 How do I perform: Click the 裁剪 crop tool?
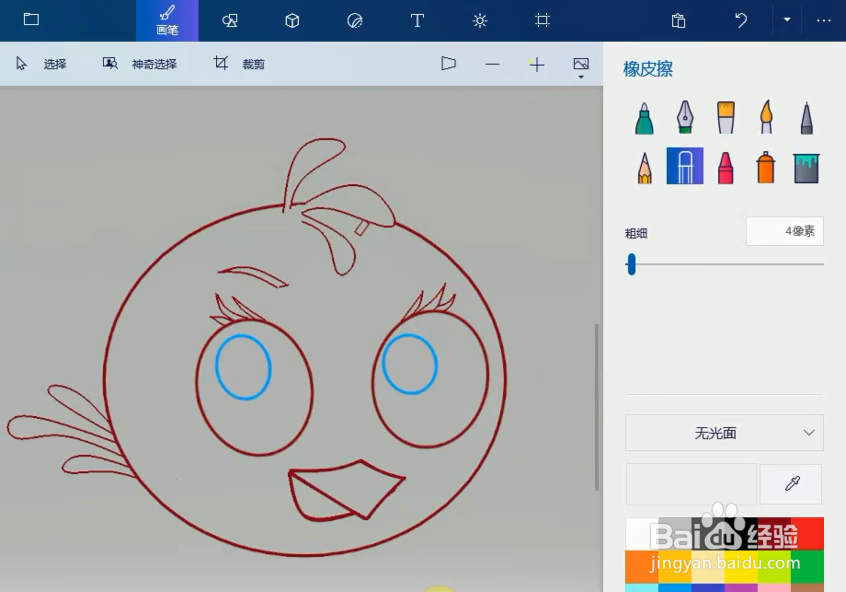point(238,64)
